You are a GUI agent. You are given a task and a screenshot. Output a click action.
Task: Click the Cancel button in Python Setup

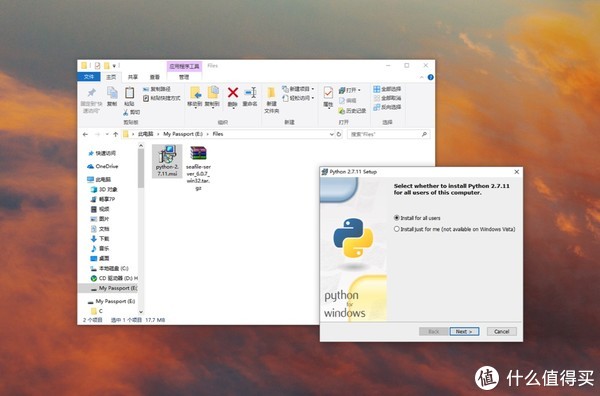pyautogui.click(x=502, y=331)
